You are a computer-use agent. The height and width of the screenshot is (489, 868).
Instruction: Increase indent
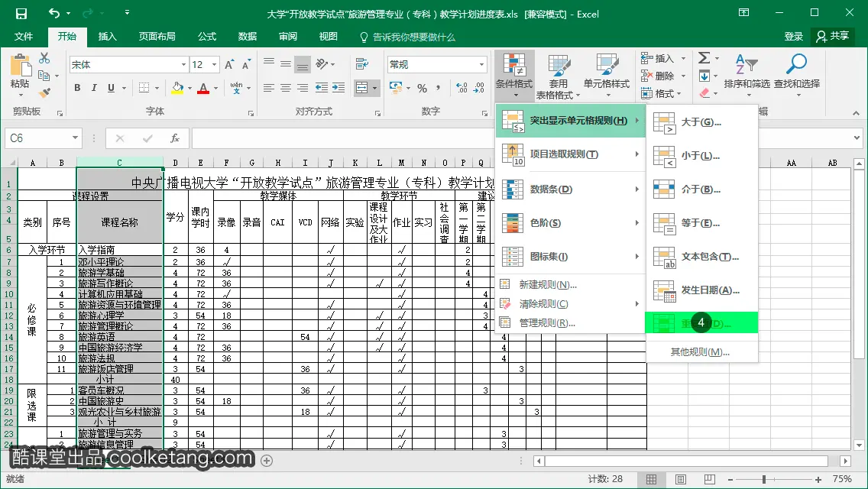[x=338, y=88]
